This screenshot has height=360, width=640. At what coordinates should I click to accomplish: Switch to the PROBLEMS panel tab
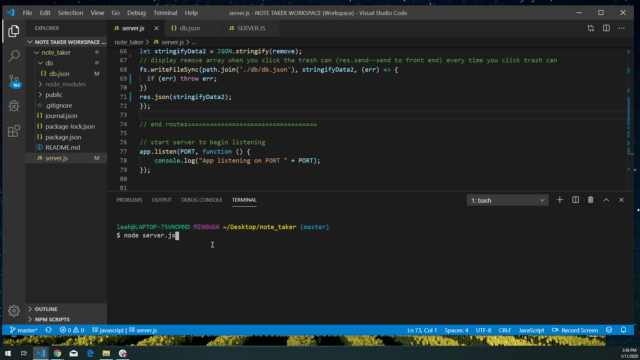[129, 200]
